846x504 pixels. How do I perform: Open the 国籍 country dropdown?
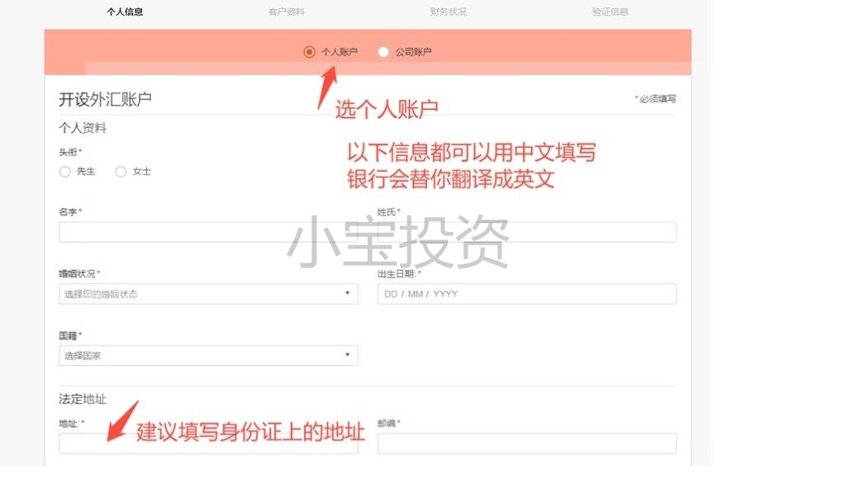pos(208,356)
